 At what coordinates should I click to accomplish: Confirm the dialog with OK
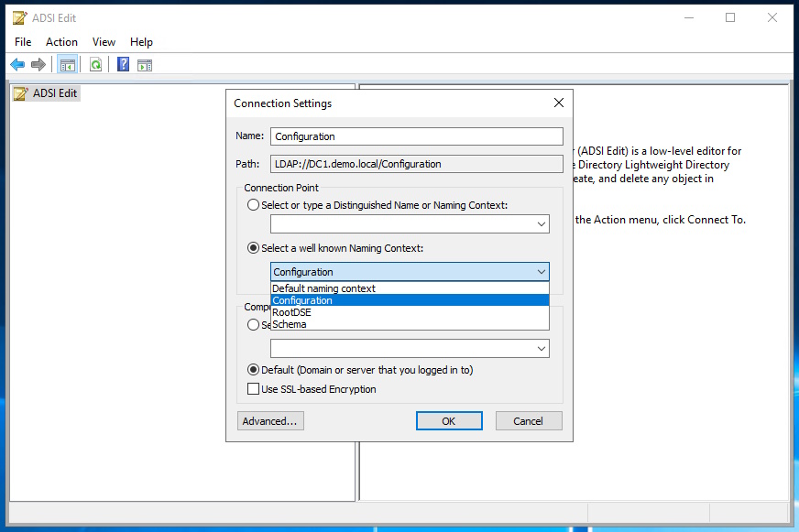(x=449, y=421)
